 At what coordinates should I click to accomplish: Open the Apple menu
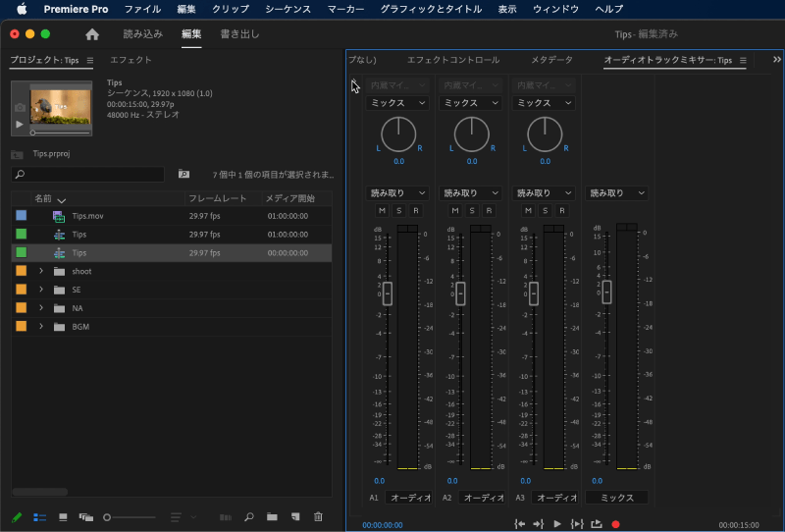coord(22,9)
